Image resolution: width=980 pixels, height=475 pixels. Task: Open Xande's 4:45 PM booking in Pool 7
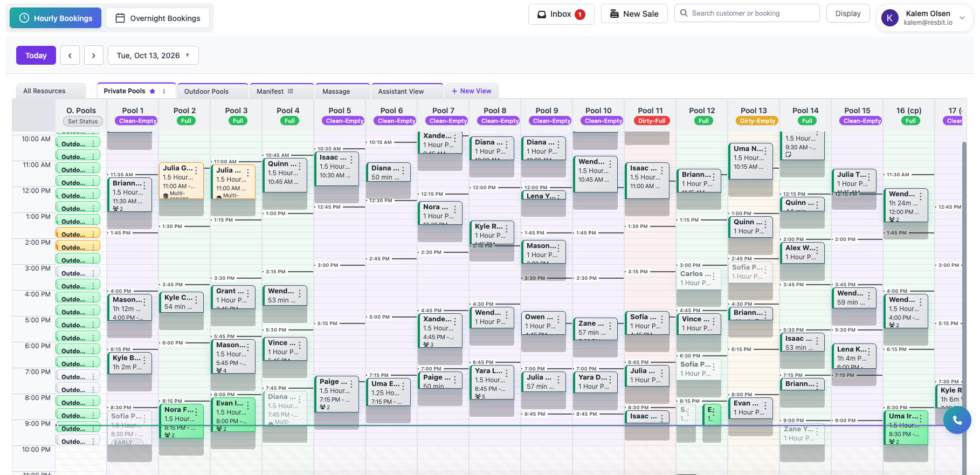point(440,332)
